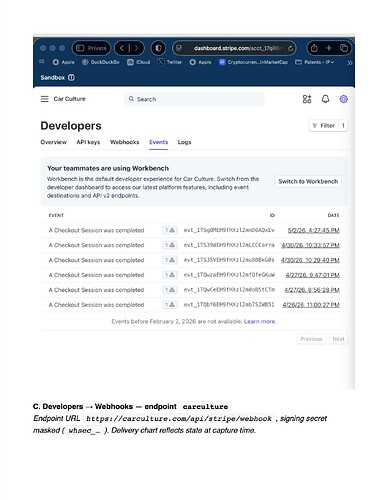Open the settings gear icon
The width and height of the screenshot is (388, 500).
343,99
